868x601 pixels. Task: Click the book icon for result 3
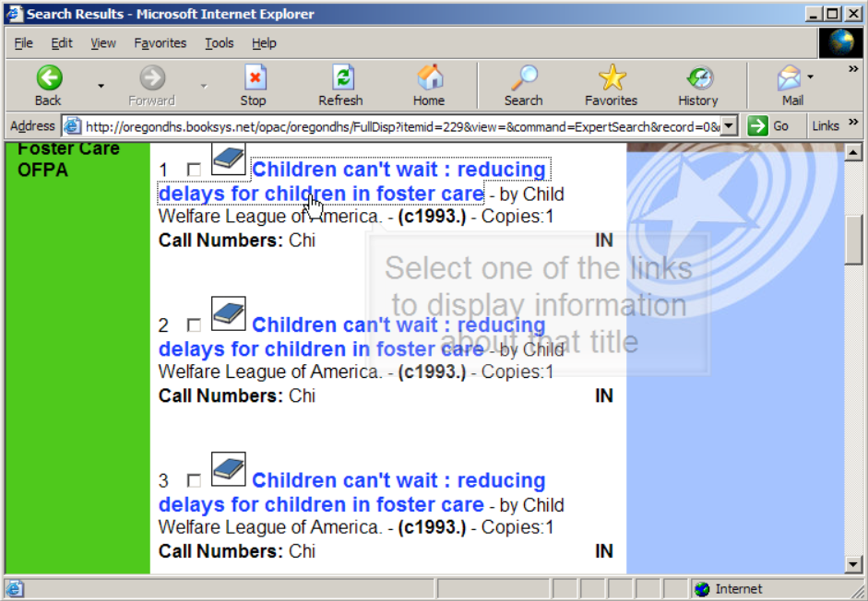228,469
